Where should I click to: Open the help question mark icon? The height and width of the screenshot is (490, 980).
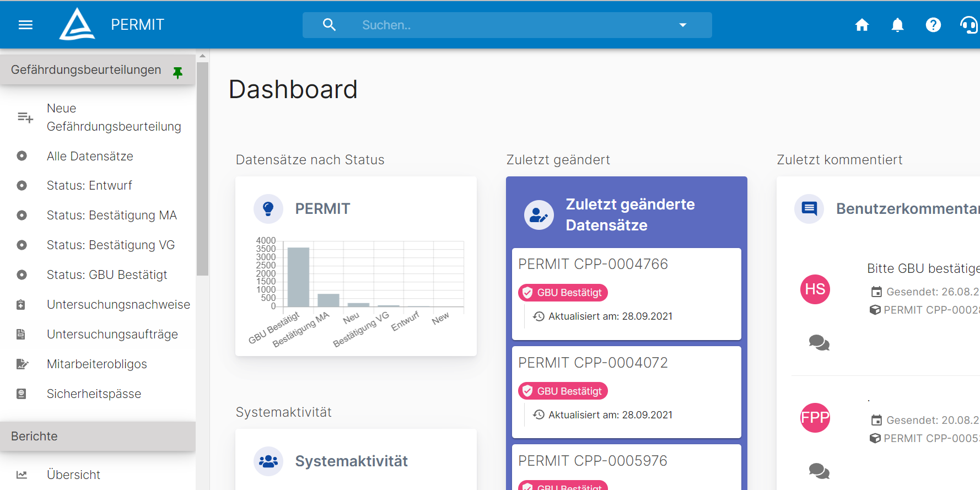click(x=933, y=25)
